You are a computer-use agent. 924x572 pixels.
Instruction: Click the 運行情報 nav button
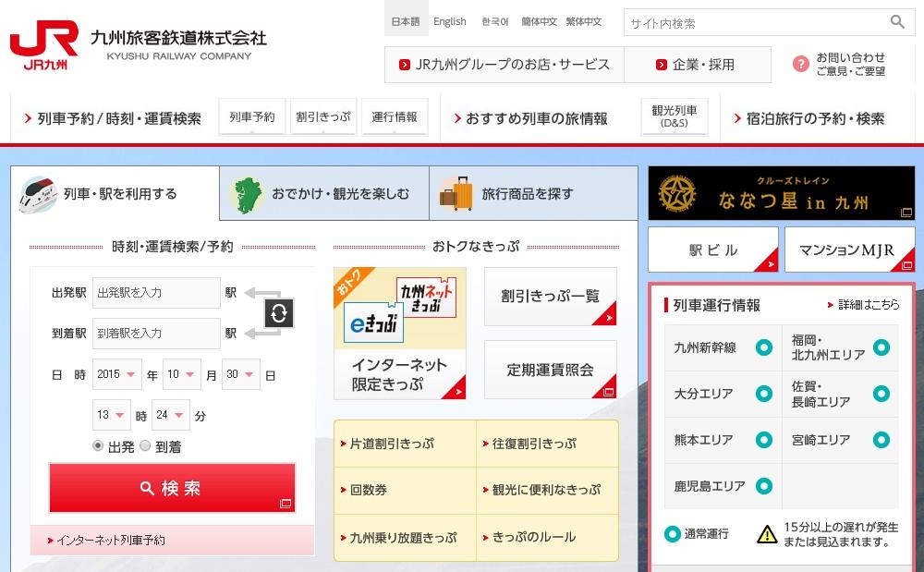tap(395, 116)
